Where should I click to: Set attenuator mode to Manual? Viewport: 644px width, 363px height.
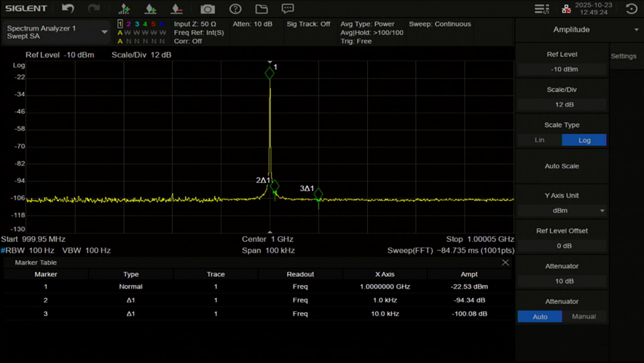click(584, 316)
